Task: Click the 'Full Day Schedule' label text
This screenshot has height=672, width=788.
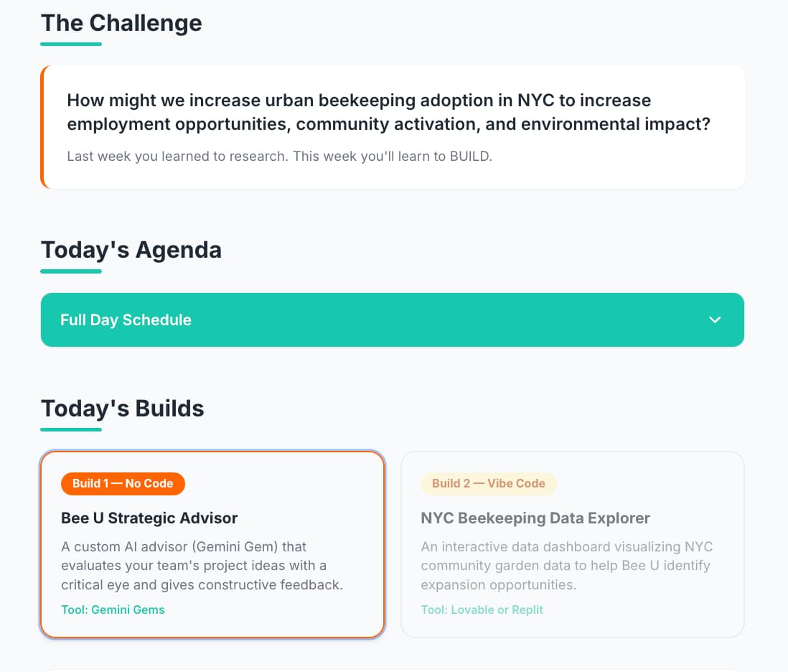Action: tap(126, 320)
